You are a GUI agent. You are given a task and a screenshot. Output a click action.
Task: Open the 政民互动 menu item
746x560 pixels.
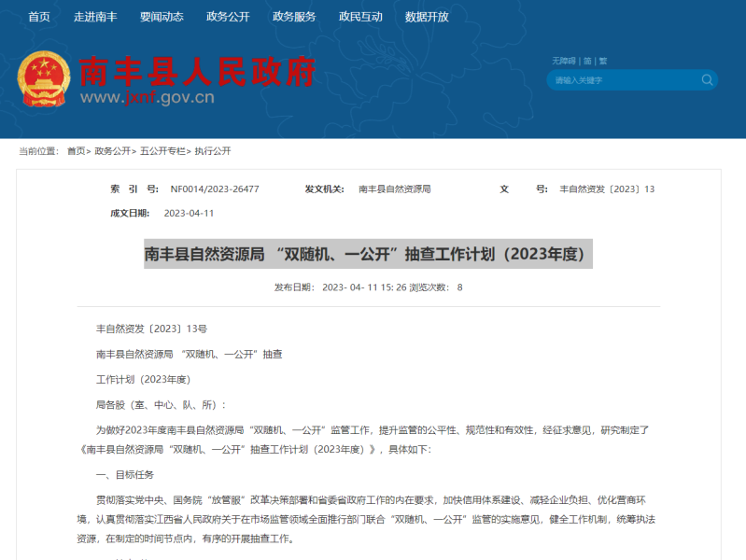(360, 17)
